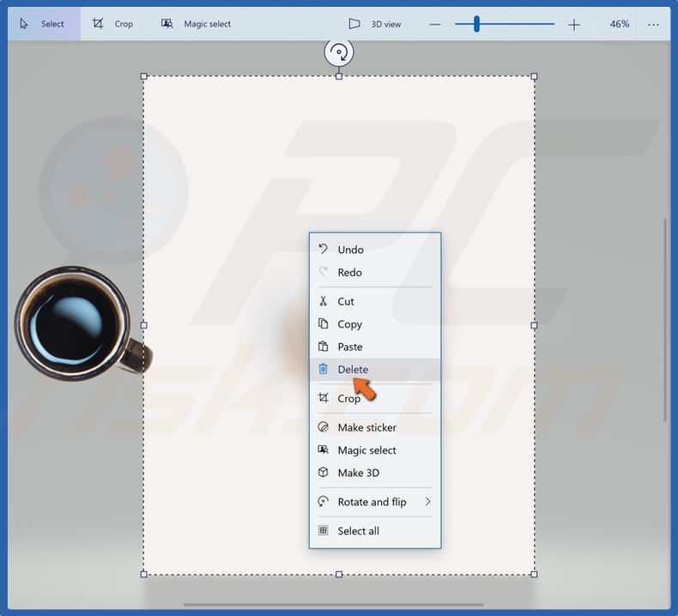
Task: Click the vertical scrollbar on the right
Action: [665, 320]
